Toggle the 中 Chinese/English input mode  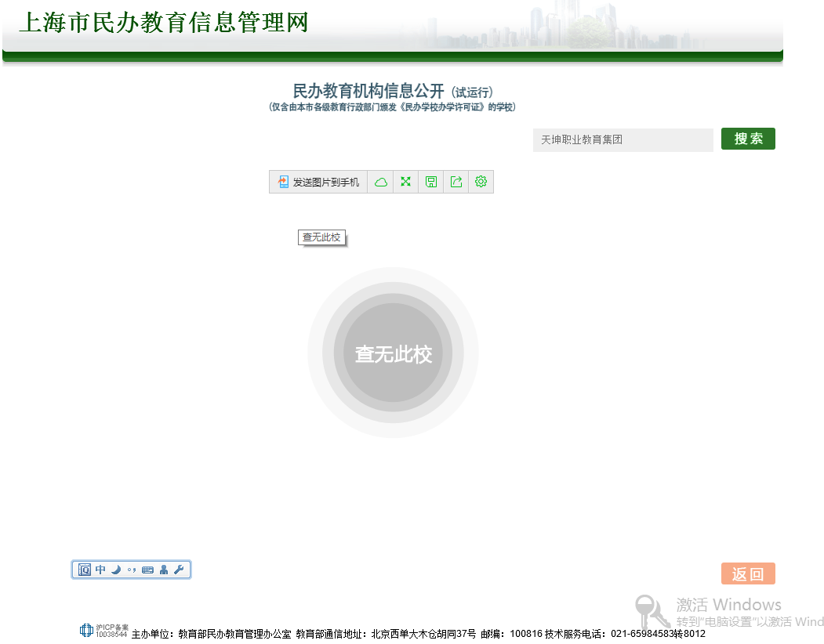pyautogui.click(x=100, y=570)
